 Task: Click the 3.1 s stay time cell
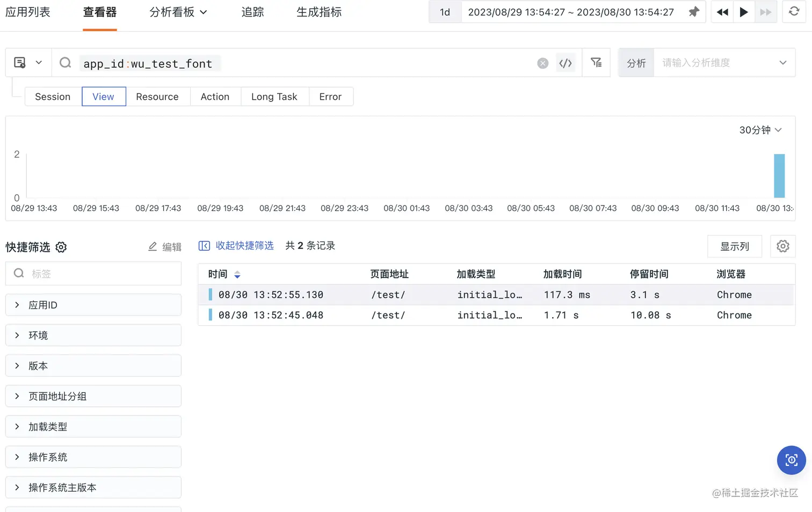coord(645,295)
